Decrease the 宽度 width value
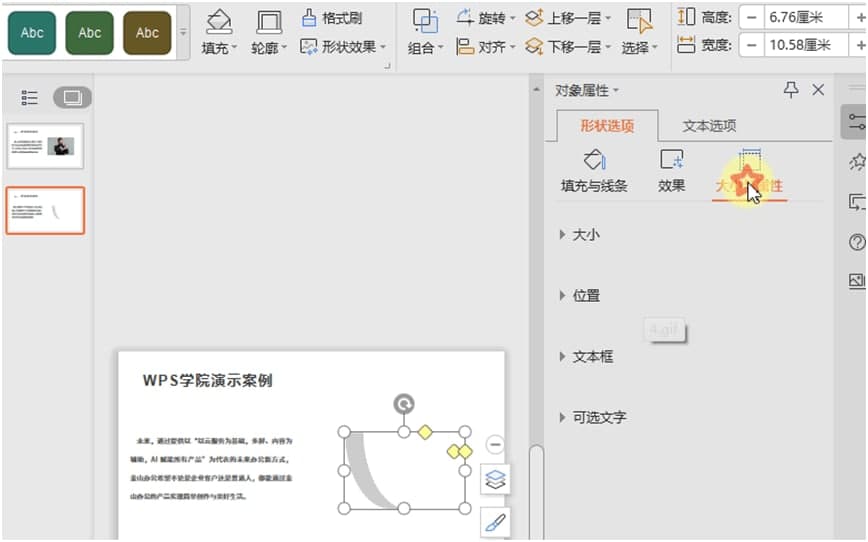Image resolution: width=868 pixels, height=542 pixels. pyautogui.click(x=751, y=45)
